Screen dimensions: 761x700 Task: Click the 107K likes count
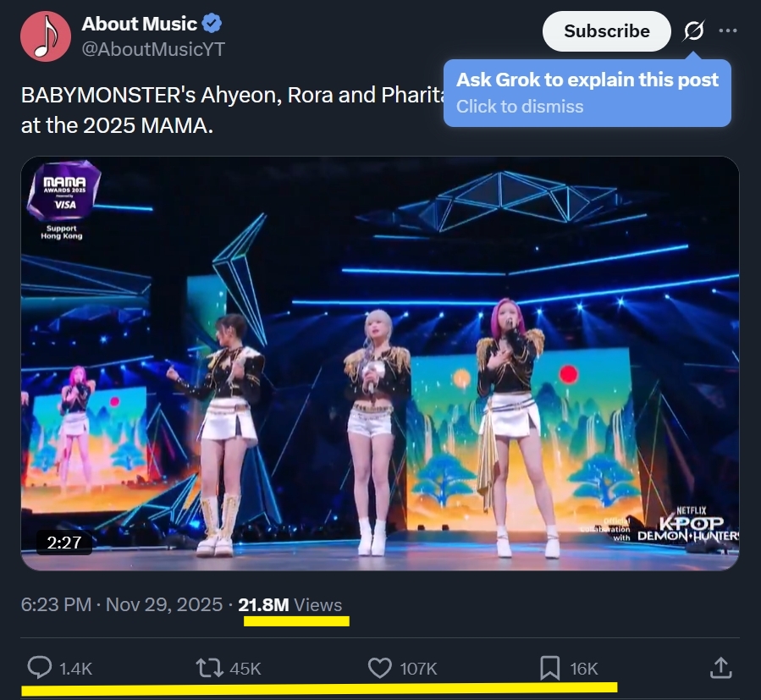coord(418,669)
